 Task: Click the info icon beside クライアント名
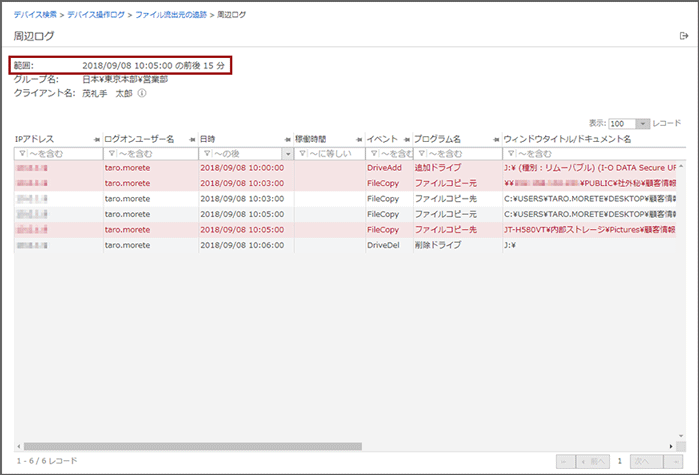[142, 94]
